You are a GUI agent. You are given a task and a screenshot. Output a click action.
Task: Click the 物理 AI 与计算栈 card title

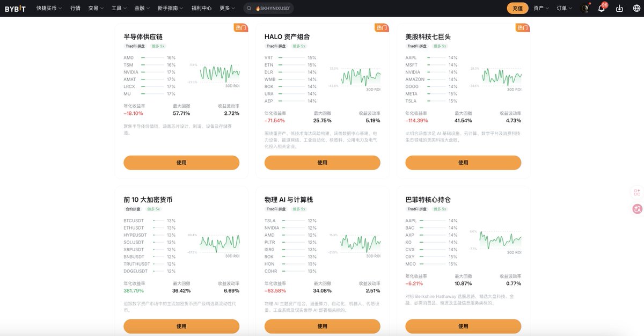[x=289, y=200]
